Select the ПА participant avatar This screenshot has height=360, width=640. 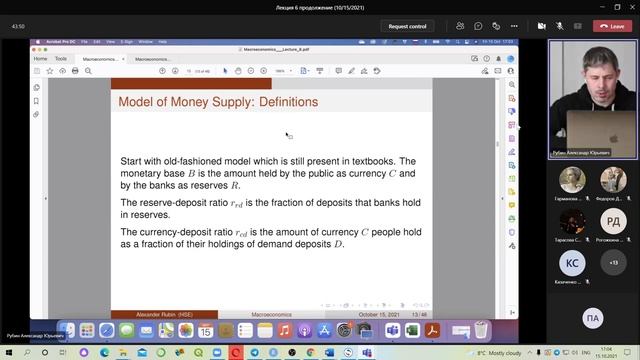tap(593, 318)
